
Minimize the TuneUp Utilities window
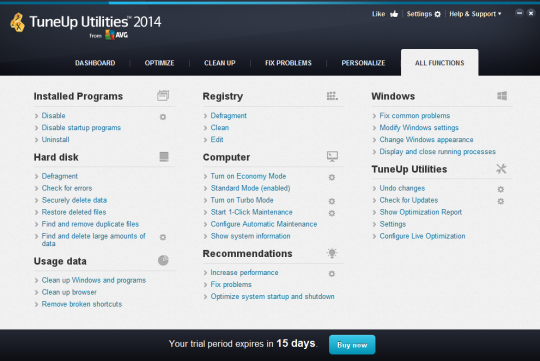click(519, 13)
